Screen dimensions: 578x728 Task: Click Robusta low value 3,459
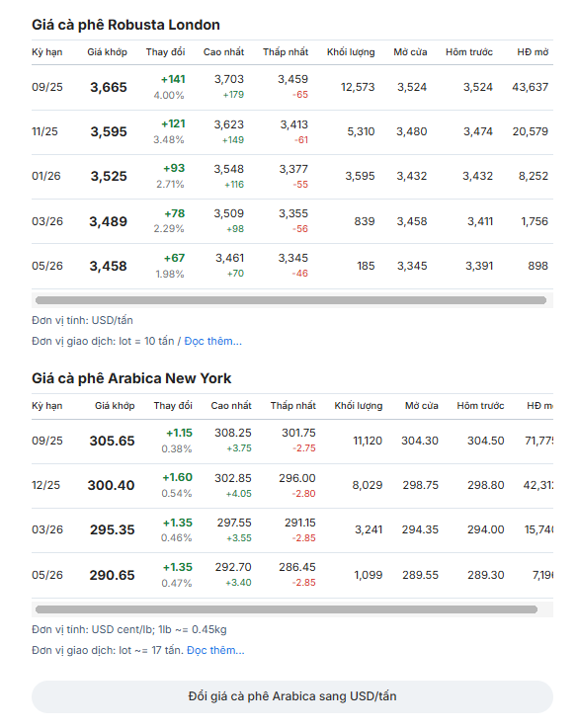point(292,79)
